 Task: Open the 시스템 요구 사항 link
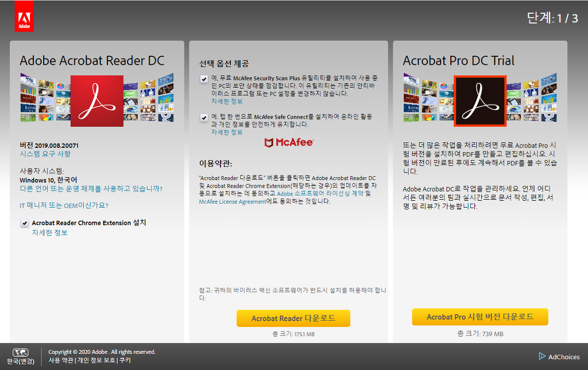coord(45,154)
